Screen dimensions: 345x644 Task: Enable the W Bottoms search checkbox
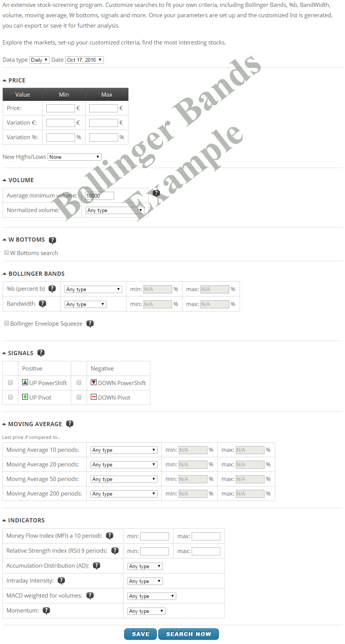[x=7, y=253]
